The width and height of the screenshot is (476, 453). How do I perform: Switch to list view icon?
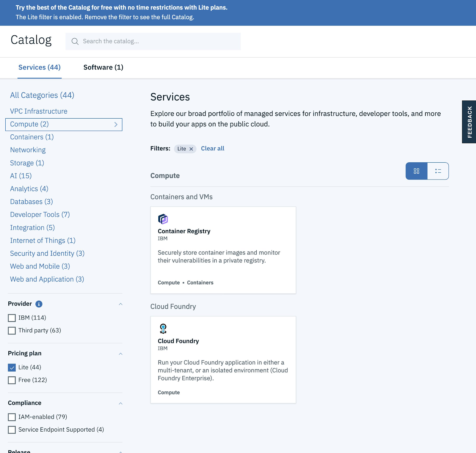pos(438,171)
